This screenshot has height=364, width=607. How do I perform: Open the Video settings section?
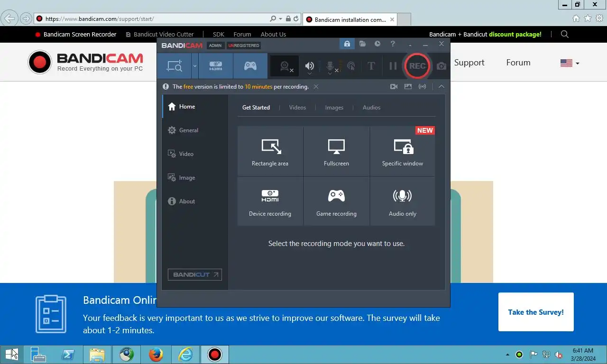click(195, 154)
